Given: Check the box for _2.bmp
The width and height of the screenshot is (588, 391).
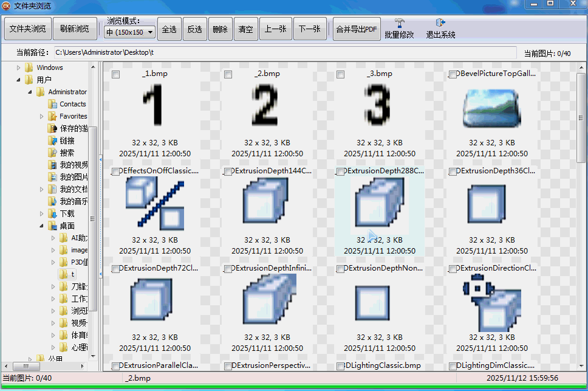Looking at the screenshot, I should click(228, 75).
